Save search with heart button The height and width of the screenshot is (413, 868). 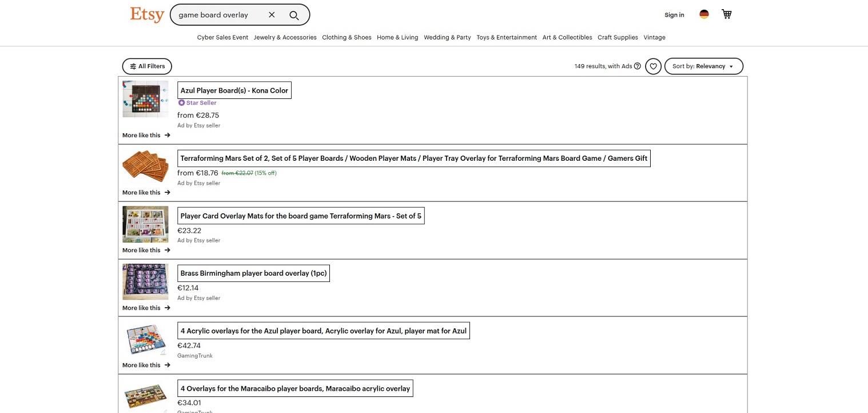654,66
